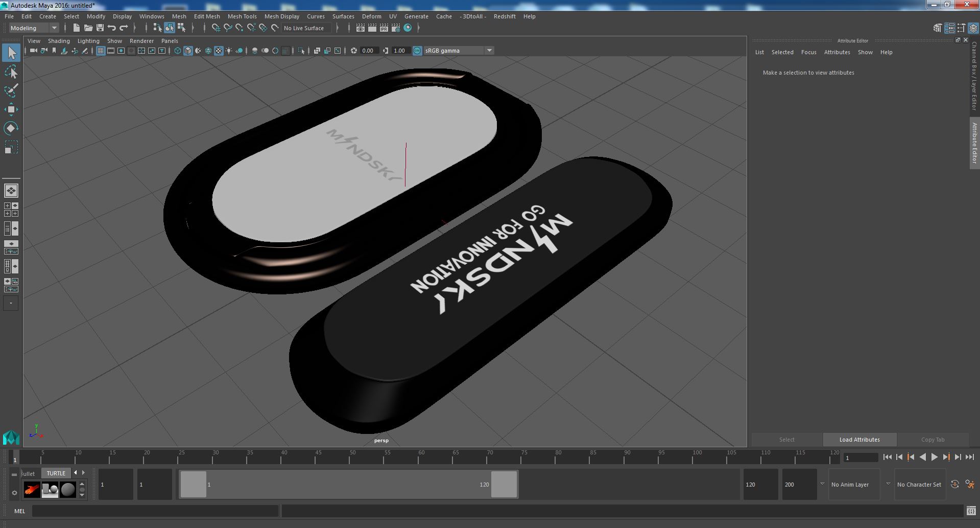The image size is (980, 528).
Task: Pick the Paint Selection tool
Action: [x=11, y=90]
